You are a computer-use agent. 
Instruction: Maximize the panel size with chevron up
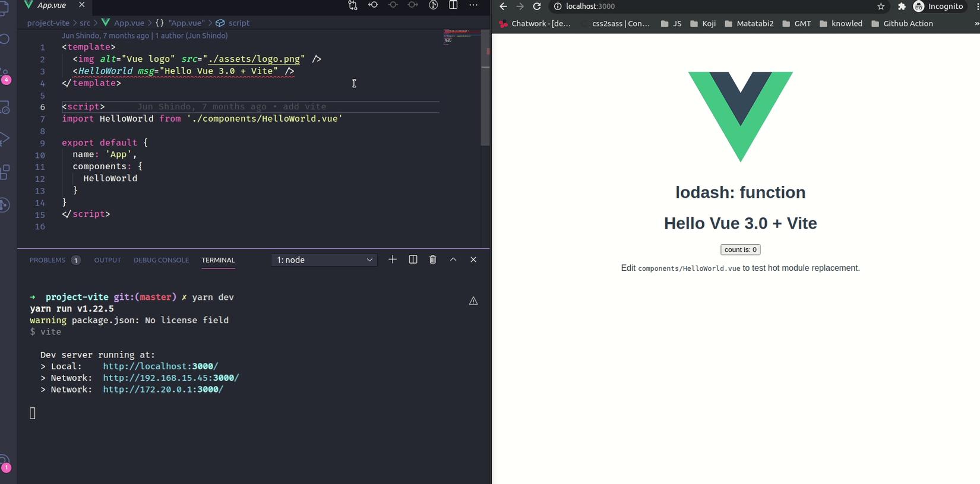453,260
